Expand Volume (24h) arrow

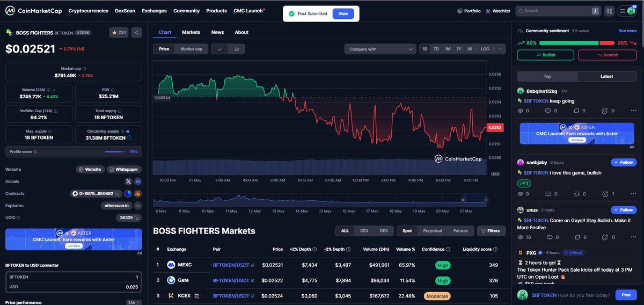pos(54,90)
